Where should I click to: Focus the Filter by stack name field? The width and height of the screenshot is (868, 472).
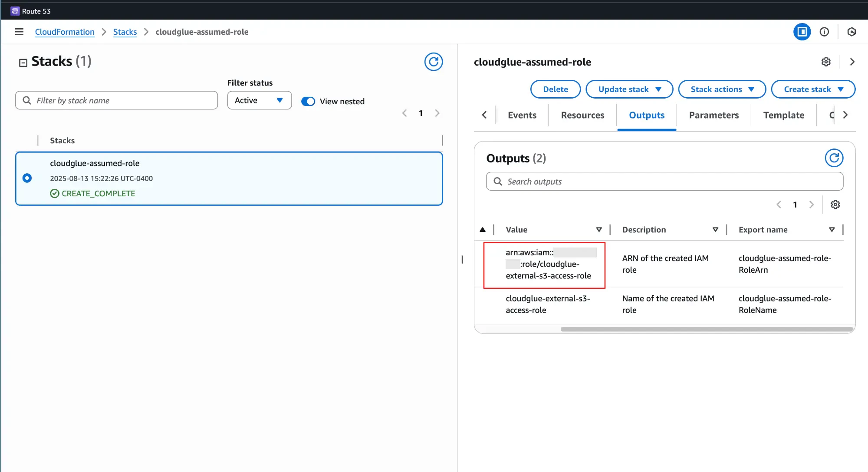116,100
